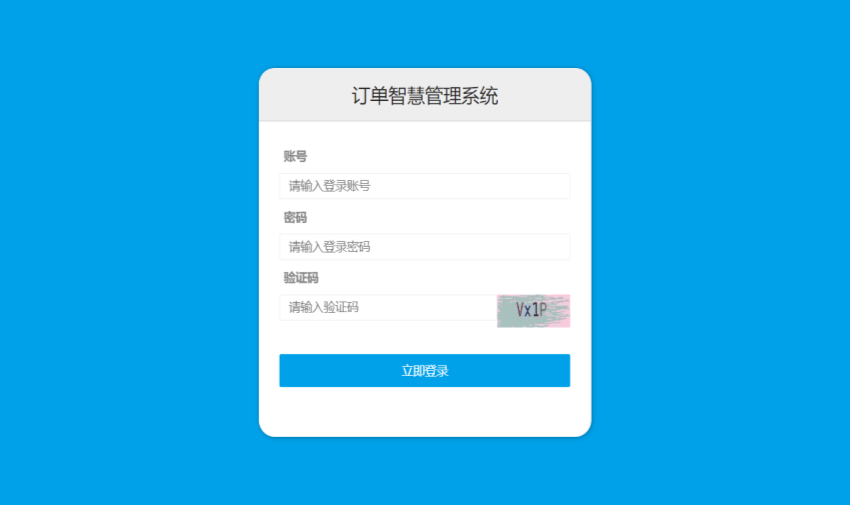The height and width of the screenshot is (505, 850).
Task: Click the 密码 field label
Action: (x=295, y=217)
